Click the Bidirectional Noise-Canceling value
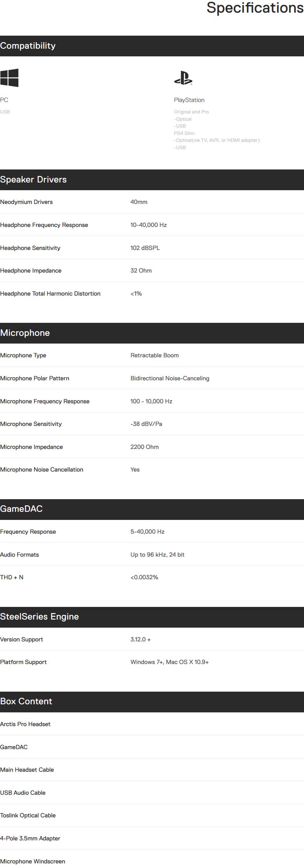Viewport: 304px width, 868px height. point(170,378)
